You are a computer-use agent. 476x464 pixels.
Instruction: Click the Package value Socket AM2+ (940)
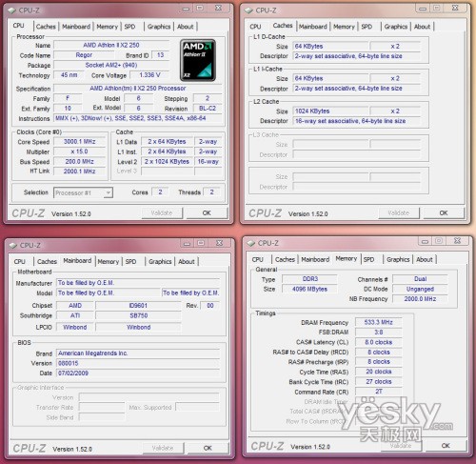[x=111, y=65]
